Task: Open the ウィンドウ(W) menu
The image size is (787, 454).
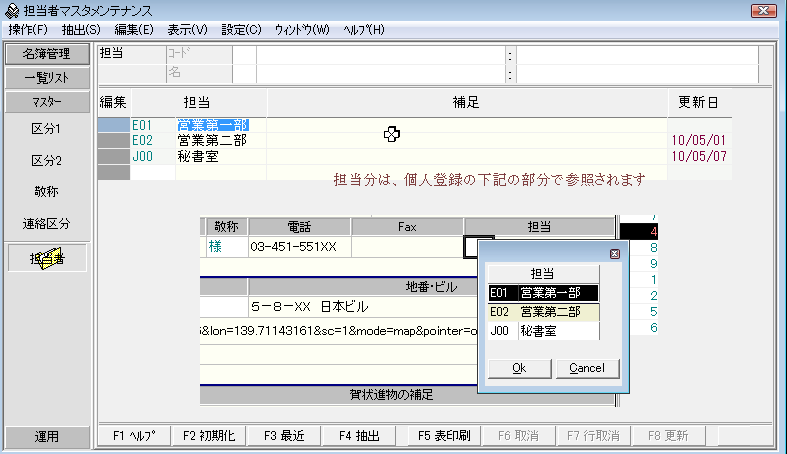Action: 302,30
